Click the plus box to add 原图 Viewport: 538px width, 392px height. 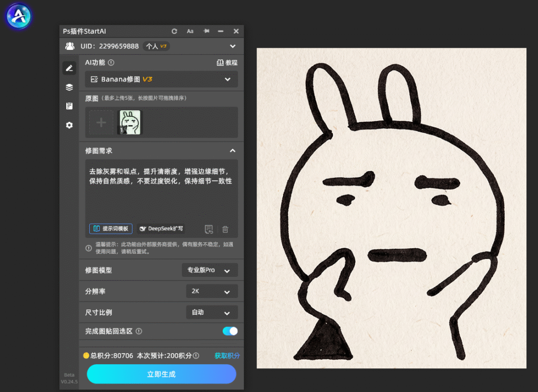click(101, 122)
